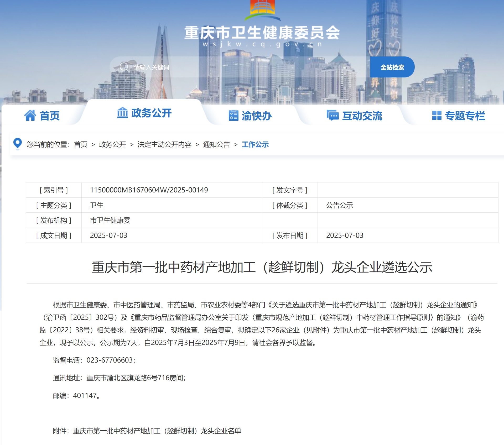This screenshot has width=504, height=445.
Task: Click the 通讯地址 旗龙路6号716房间 line
Action: click(x=119, y=378)
